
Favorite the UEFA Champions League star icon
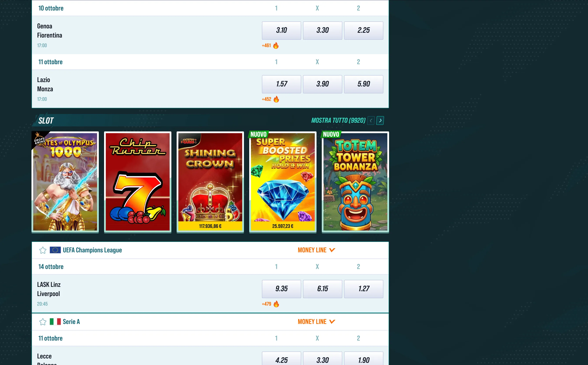tap(43, 250)
